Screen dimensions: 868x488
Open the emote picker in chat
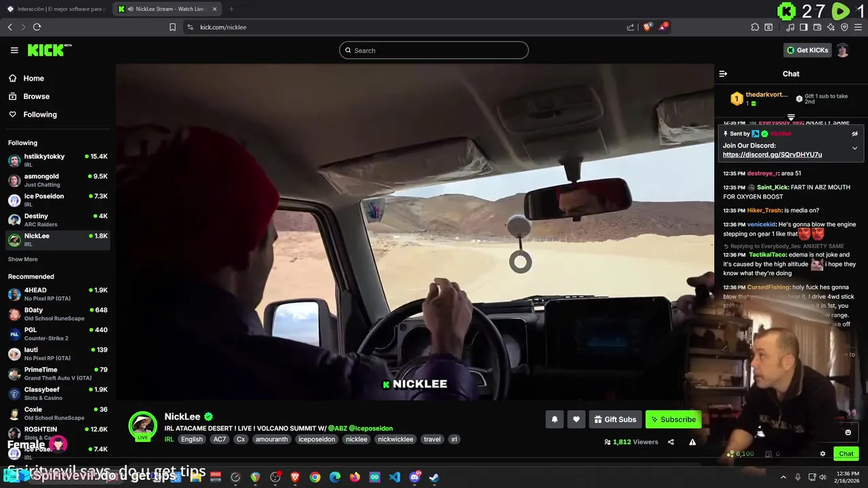click(x=848, y=432)
